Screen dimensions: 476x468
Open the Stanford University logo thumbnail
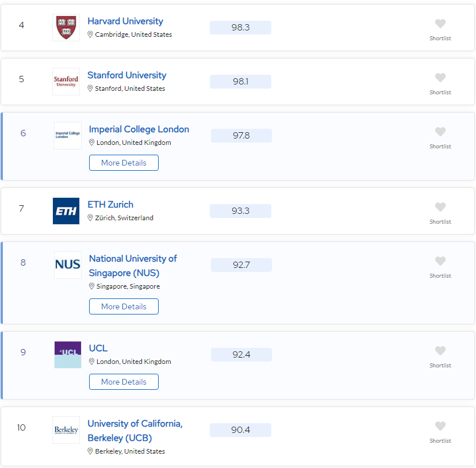click(66, 82)
